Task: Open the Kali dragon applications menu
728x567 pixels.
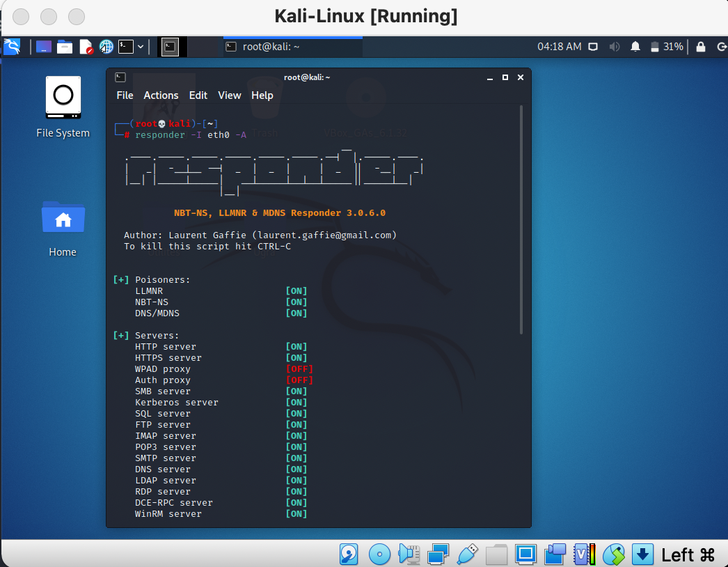Action: pos(12,47)
